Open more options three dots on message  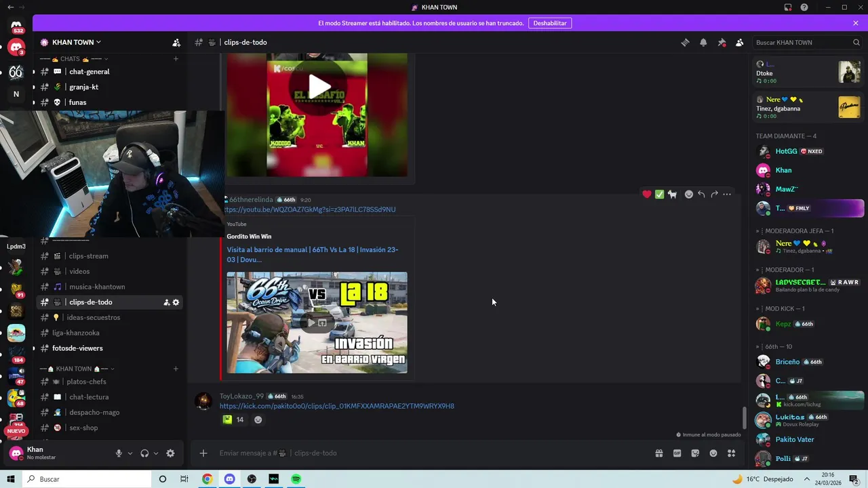point(727,195)
